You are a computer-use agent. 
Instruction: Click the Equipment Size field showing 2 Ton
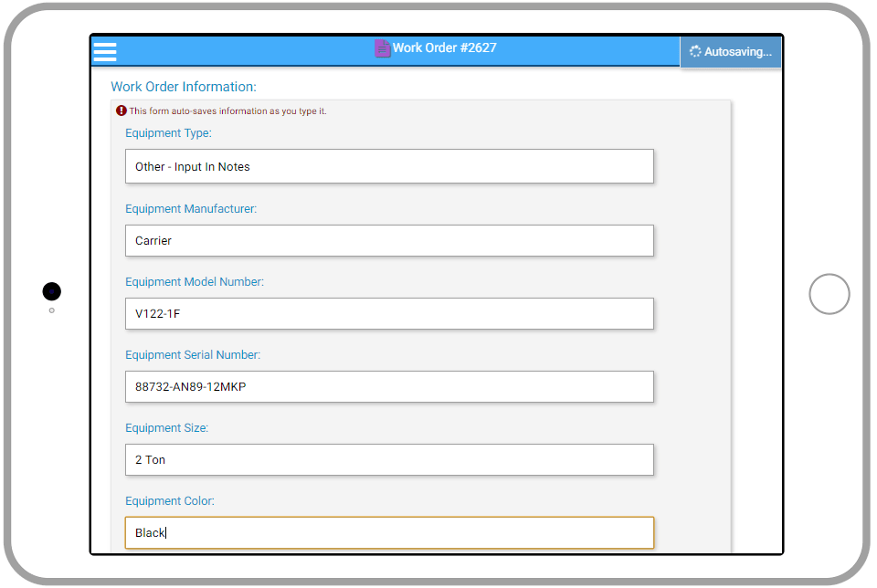point(389,459)
